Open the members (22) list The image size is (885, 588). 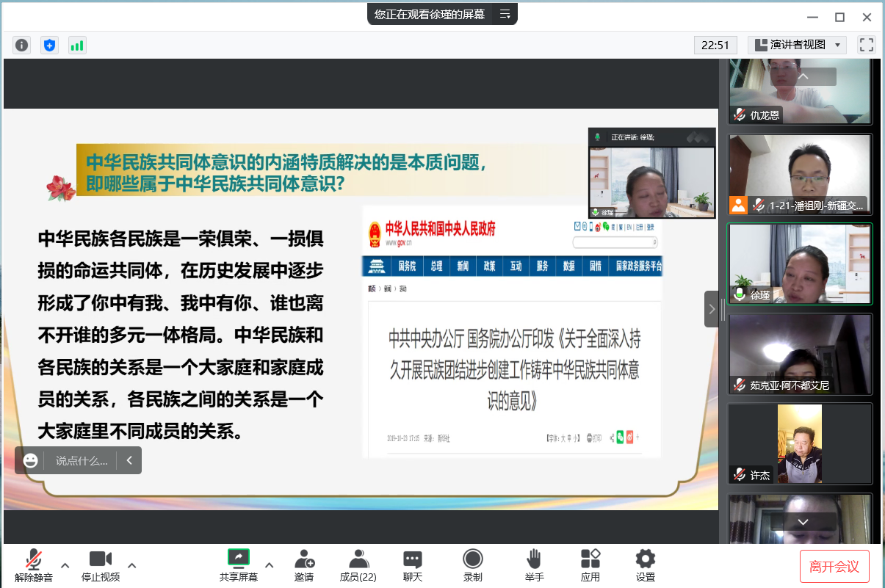click(358, 565)
